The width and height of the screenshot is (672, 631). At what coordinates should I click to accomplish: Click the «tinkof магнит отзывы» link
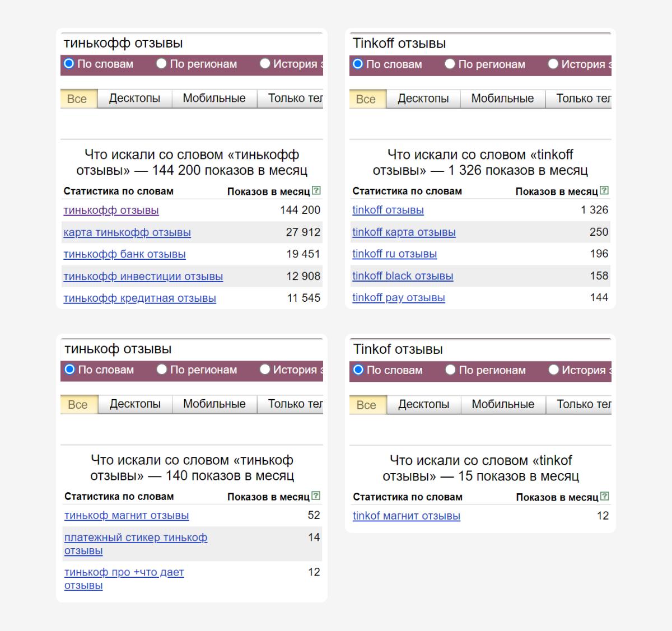406,516
